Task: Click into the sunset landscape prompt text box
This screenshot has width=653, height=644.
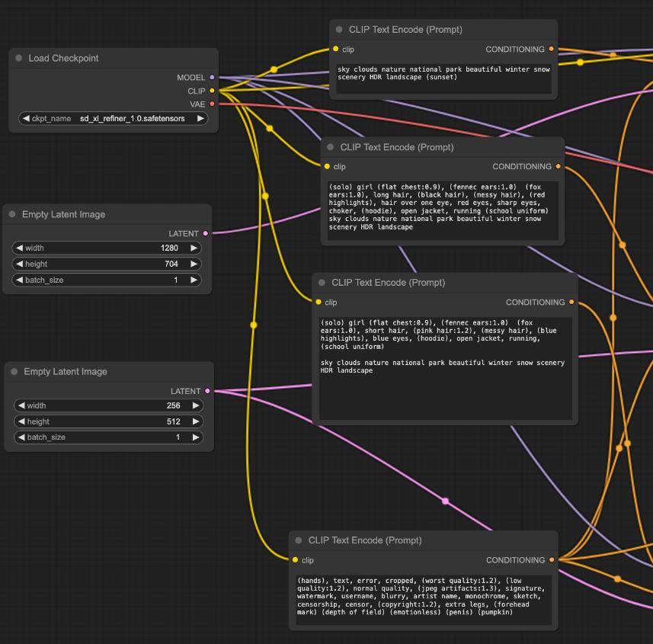Action: point(443,78)
